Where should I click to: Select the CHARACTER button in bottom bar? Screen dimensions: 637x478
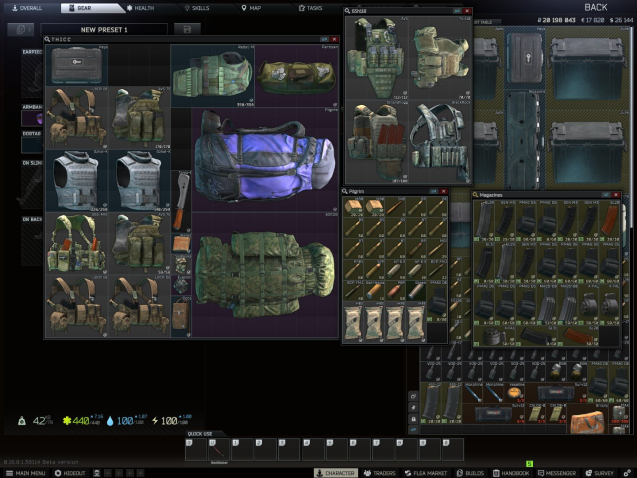(x=336, y=473)
